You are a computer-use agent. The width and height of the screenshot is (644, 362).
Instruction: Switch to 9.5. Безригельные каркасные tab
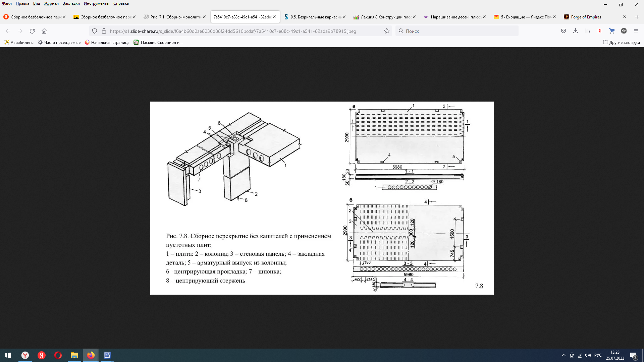point(315,17)
